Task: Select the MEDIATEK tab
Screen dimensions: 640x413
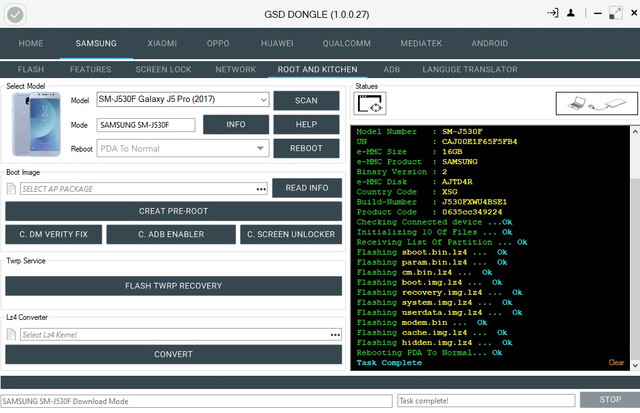Action: (x=421, y=43)
